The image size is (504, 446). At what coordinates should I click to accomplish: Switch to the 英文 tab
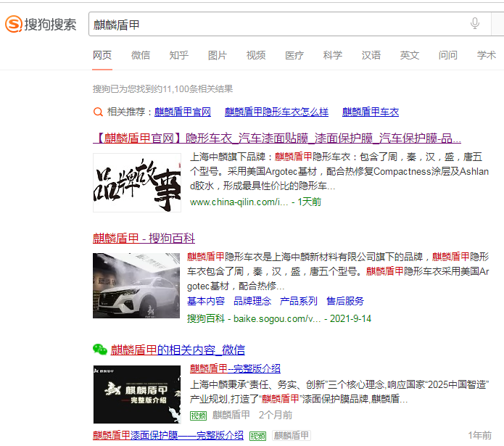pos(410,55)
